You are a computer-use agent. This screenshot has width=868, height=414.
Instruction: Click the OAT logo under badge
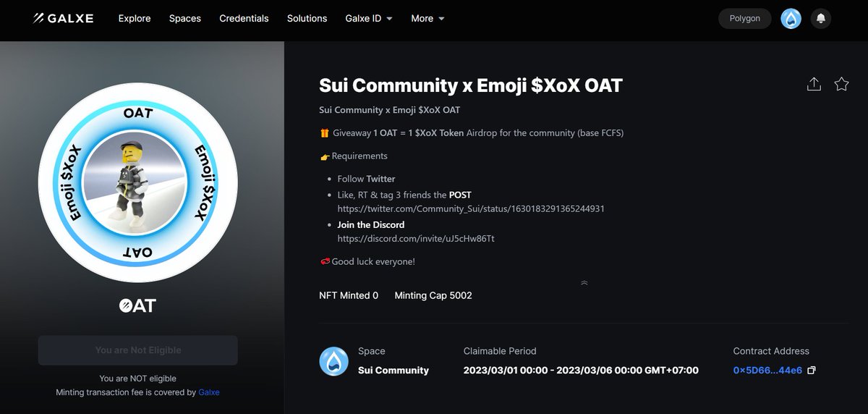coord(137,305)
